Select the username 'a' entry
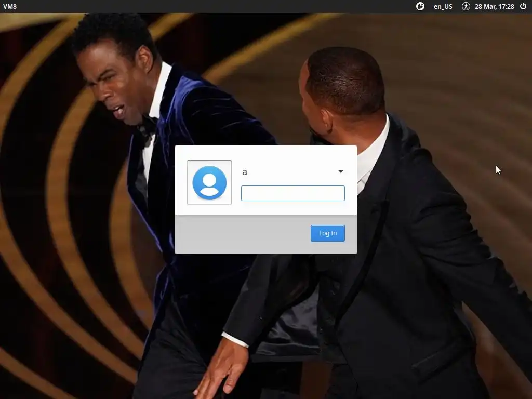Viewport: 532px width, 399px height. click(244, 172)
